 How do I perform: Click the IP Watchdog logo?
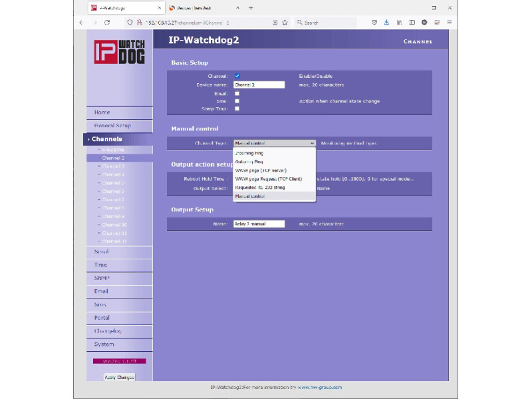point(120,52)
